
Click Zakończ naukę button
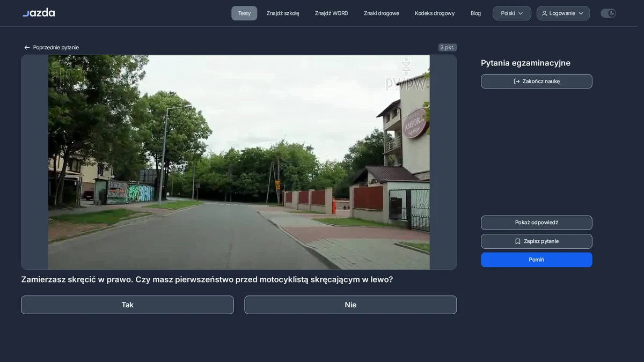537,82
